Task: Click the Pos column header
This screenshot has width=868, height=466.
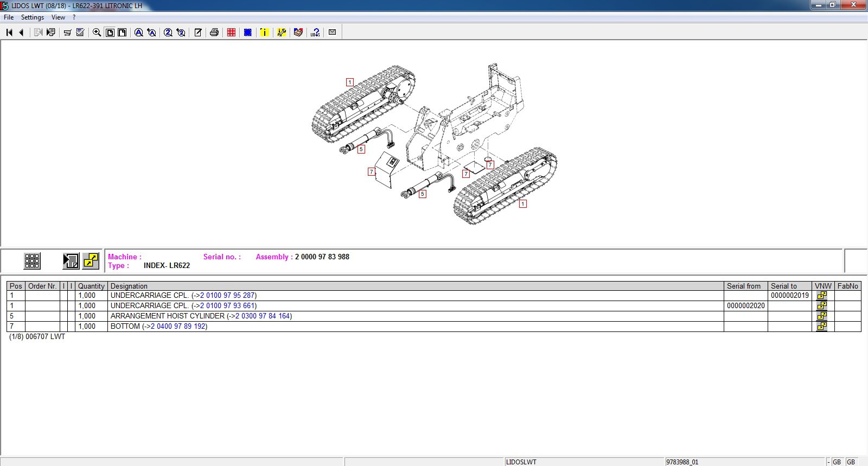Action: (x=16, y=286)
